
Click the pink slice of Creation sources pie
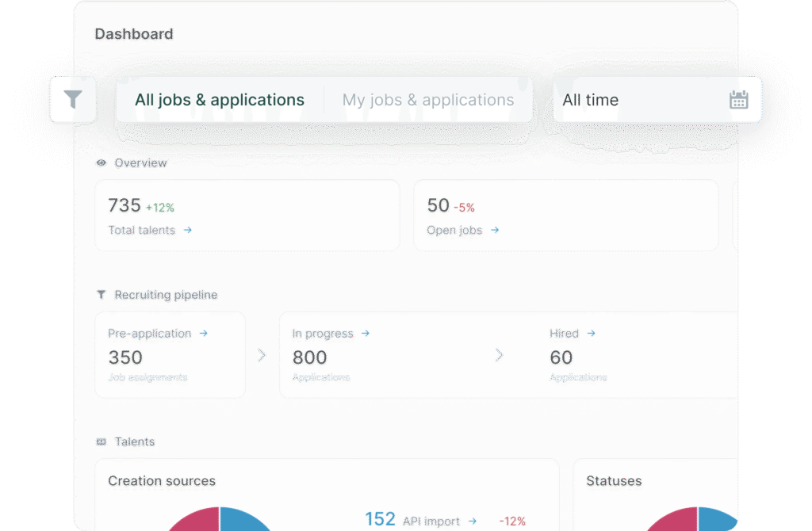(x=197, y=520)
